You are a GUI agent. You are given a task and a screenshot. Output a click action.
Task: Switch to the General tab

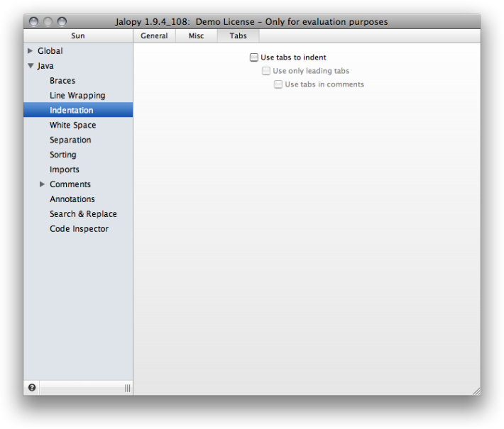[x=154, y=35]
